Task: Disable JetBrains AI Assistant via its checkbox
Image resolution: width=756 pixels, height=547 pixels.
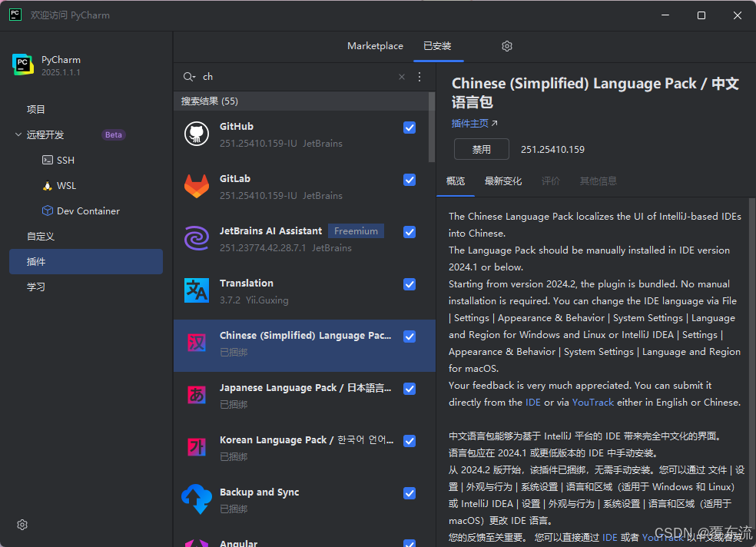Action: 409,232
